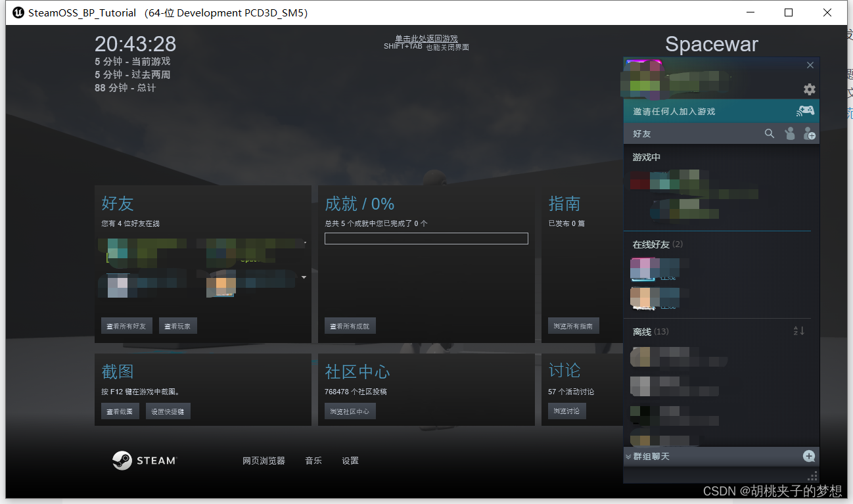Viewport: 853px width, 504px height.
Task: Minimize the SteamOSS_BP_Tutorial window
Action: coord(750,12)
